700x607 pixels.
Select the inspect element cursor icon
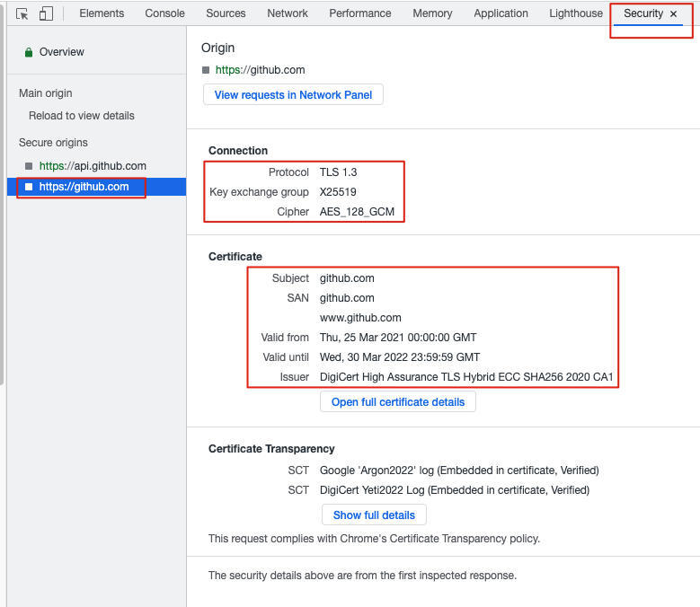(22, 13)
